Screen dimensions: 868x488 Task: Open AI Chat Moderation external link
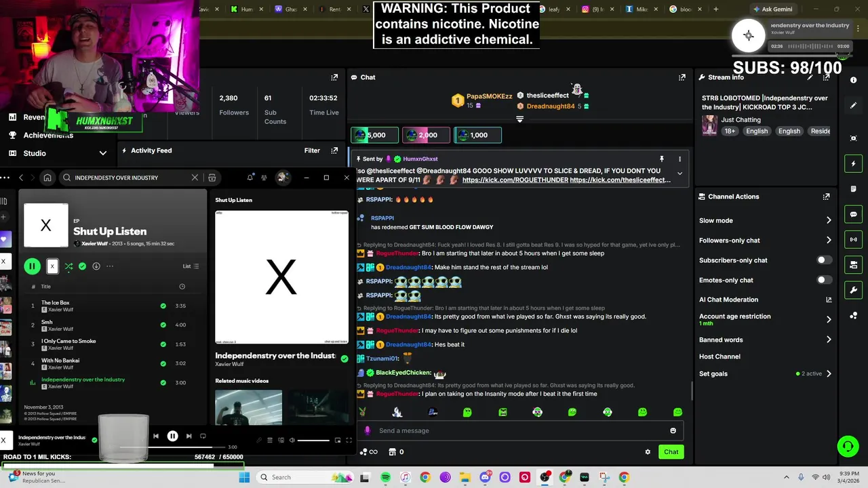(829, 300)
